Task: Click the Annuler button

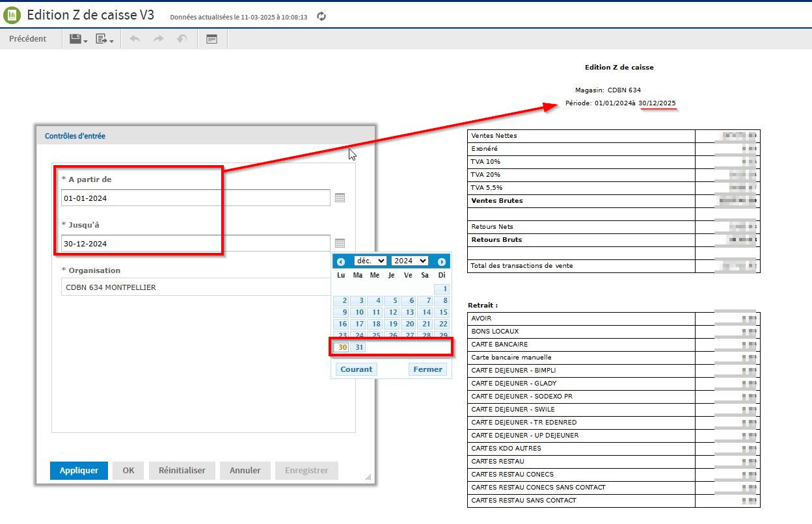Action: [245, 470]
